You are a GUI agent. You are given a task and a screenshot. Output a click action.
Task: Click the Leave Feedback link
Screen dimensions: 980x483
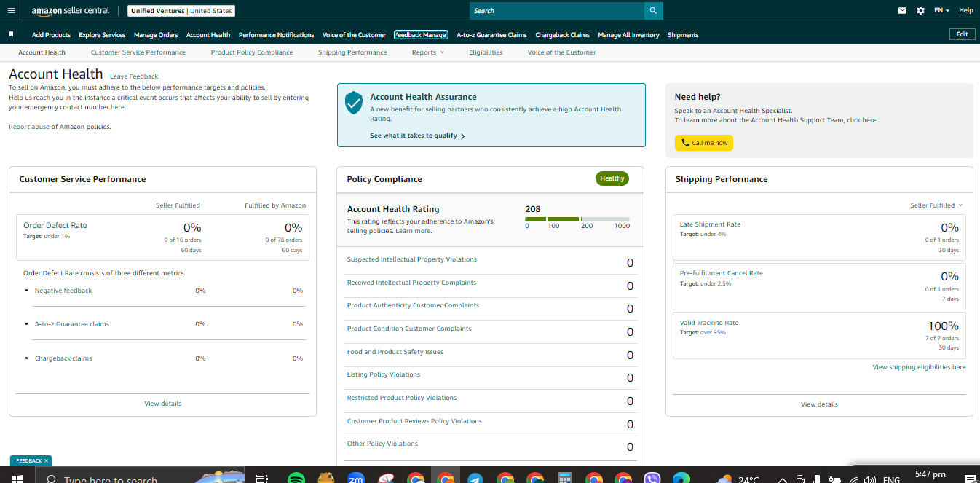(134, 76)
